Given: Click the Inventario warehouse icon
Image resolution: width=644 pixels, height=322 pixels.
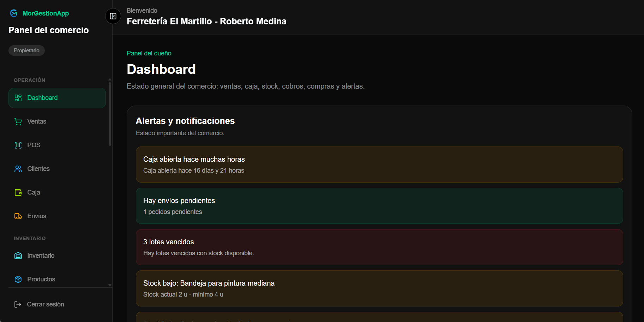Looking at the screenshot, I should click(x=18, y=256).
